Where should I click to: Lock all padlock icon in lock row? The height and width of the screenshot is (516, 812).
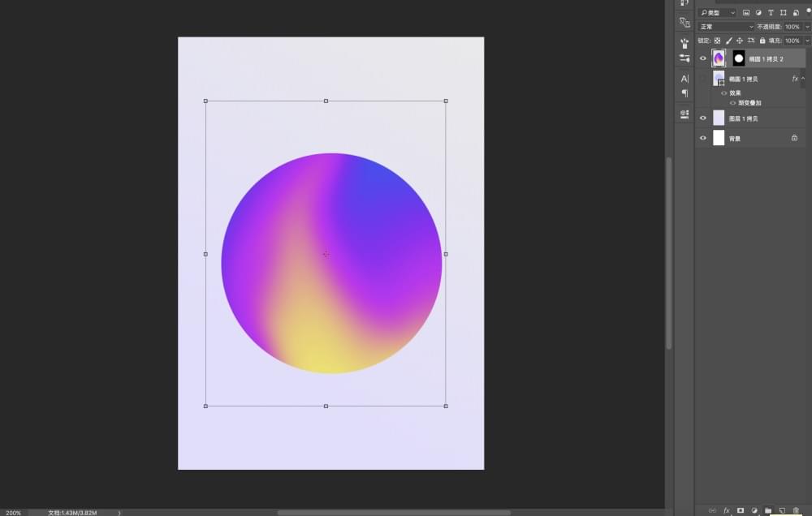(762, 41)
